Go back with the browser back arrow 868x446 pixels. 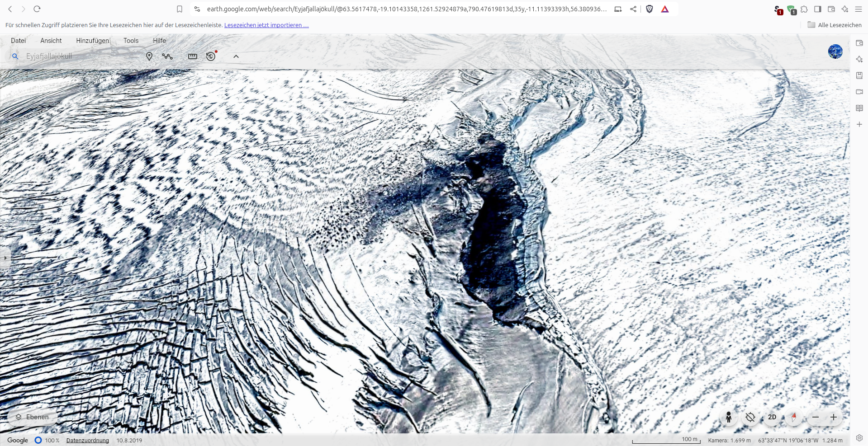point(10,9)
